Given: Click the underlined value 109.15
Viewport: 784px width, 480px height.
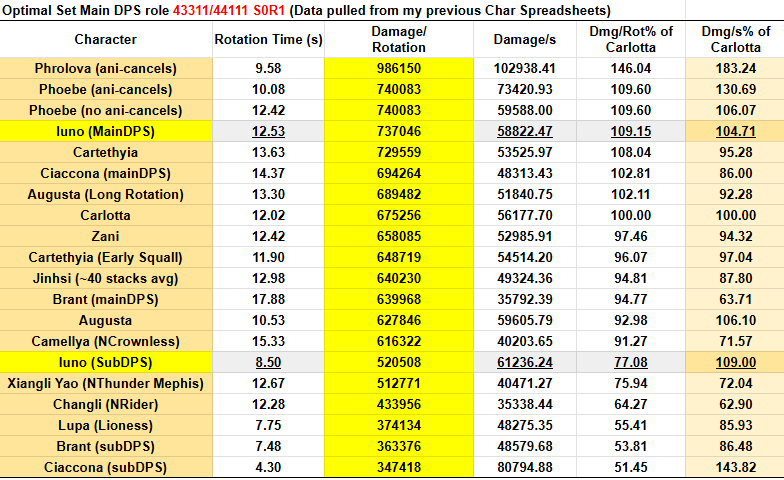Looking at the screenshot, I should pyautogui.click(x=630, y=132).
